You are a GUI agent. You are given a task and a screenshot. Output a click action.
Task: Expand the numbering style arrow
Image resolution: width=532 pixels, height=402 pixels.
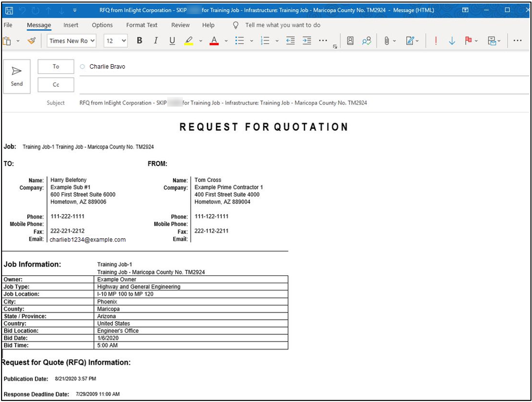click(277, 41)
